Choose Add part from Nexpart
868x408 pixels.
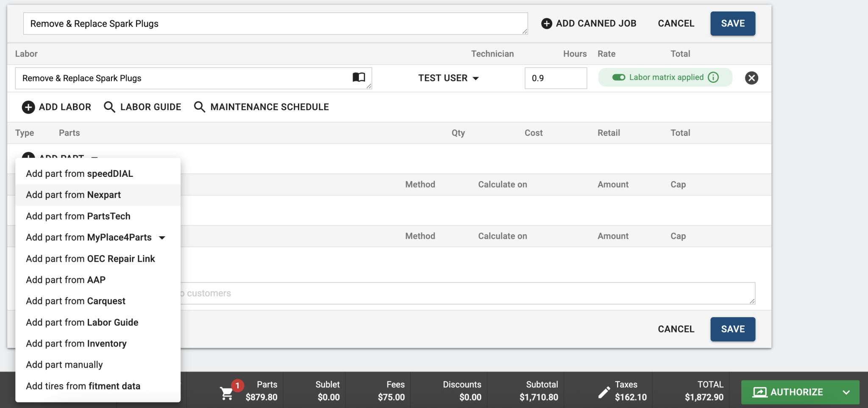pyautogui.click(x=73, y=195)
